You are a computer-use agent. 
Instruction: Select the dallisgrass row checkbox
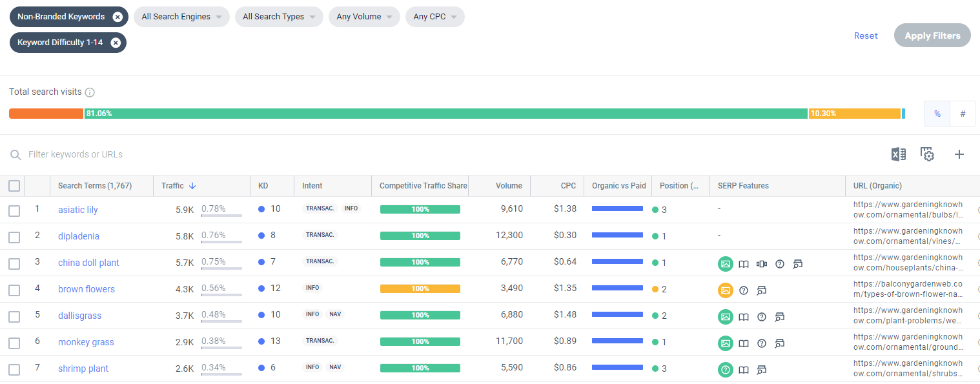tap(14, 316)
